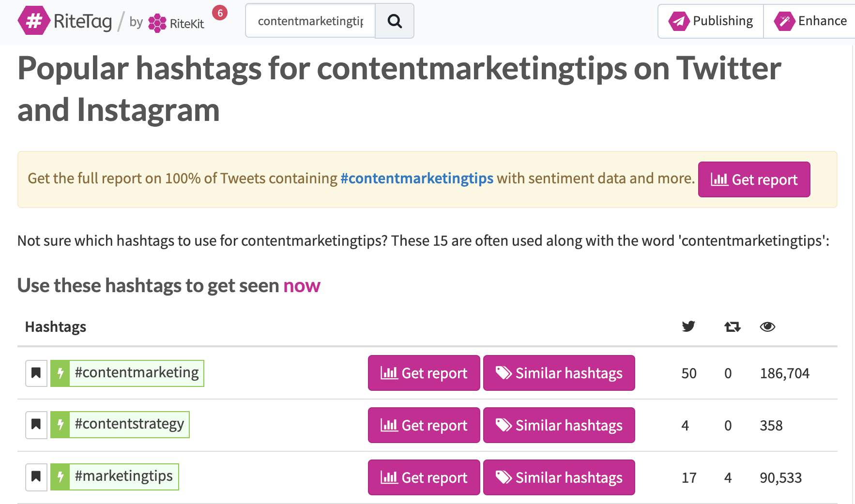Click the retweet column header icon

pos(731,326)
